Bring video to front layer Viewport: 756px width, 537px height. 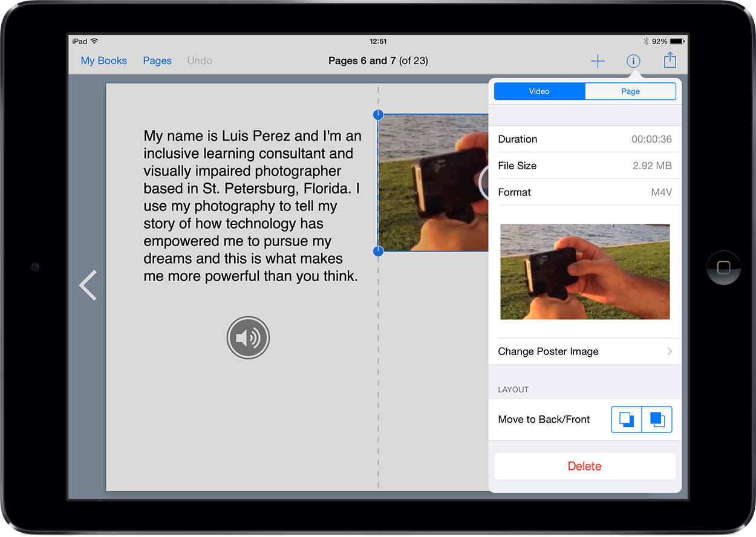657,419
